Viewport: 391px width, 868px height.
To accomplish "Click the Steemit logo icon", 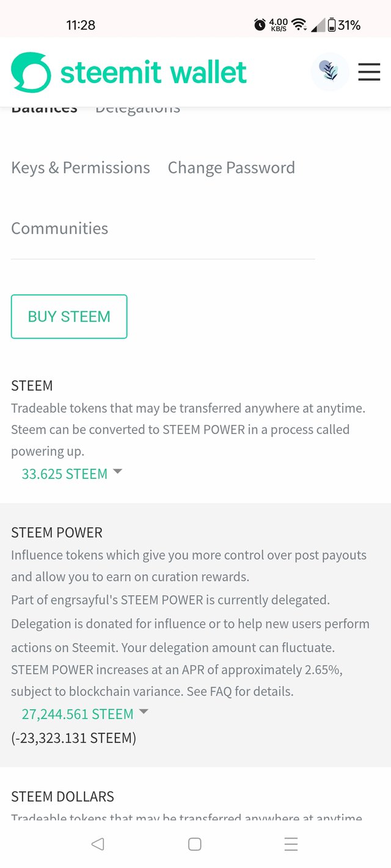I will click(31, 73).
